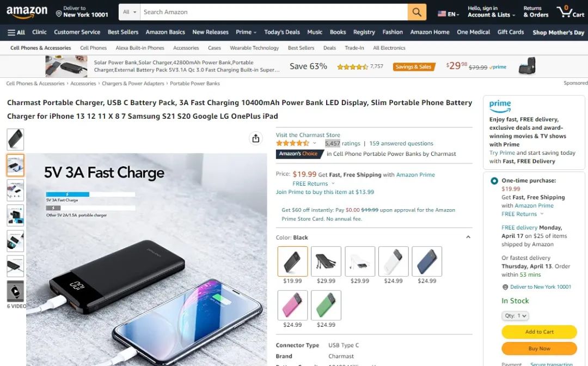Open the All hamburger menu
The width and height of the screenshot is (588, 366).
point(16,32)
